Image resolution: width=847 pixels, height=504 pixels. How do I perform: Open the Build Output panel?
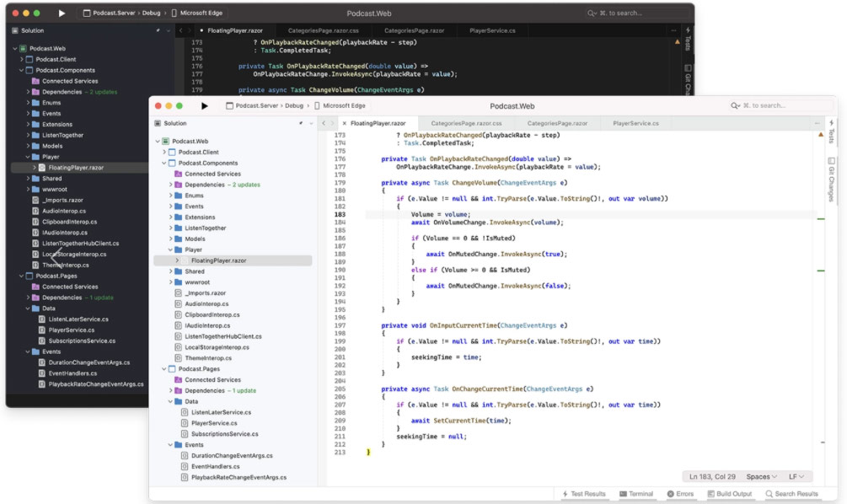click(x=730, y=494)
